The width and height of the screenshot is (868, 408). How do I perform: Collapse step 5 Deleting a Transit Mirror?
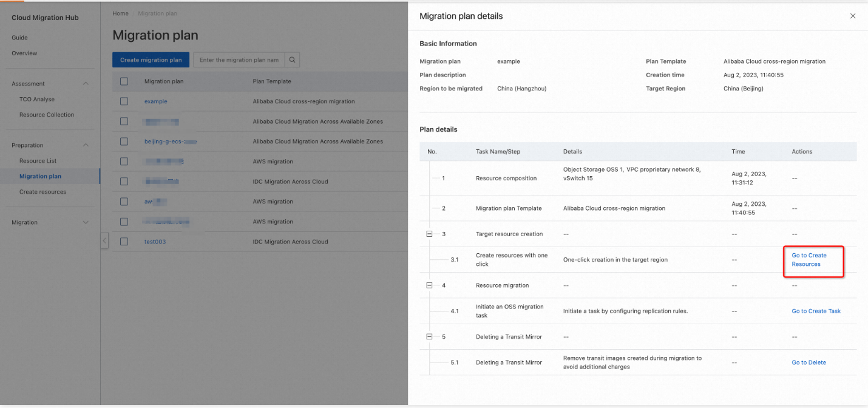coord(429,337)
